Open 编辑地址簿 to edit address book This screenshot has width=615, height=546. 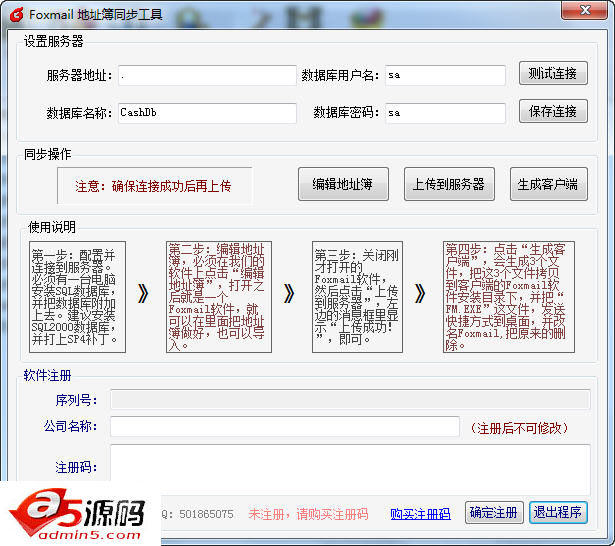[x=343, y=184]
